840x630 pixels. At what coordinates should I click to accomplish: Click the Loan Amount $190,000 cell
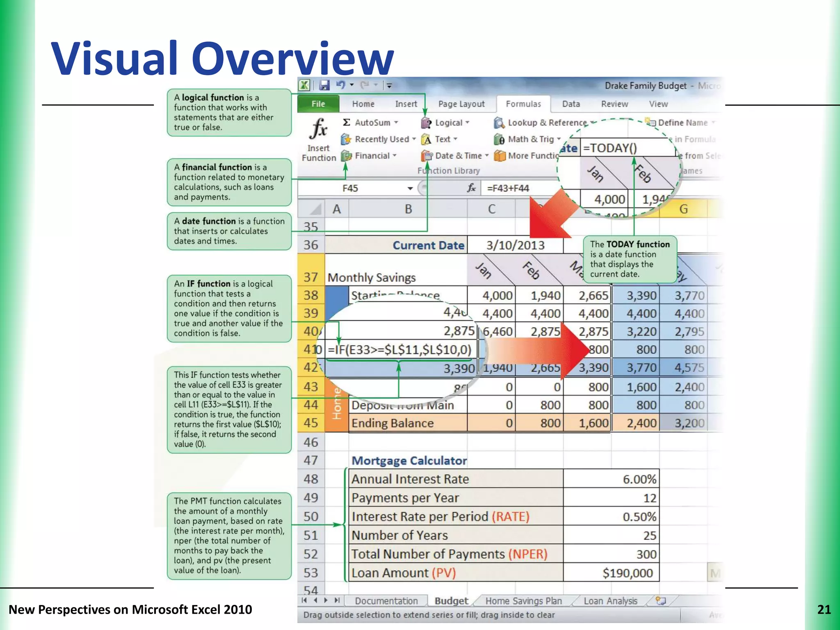(611, 573)
